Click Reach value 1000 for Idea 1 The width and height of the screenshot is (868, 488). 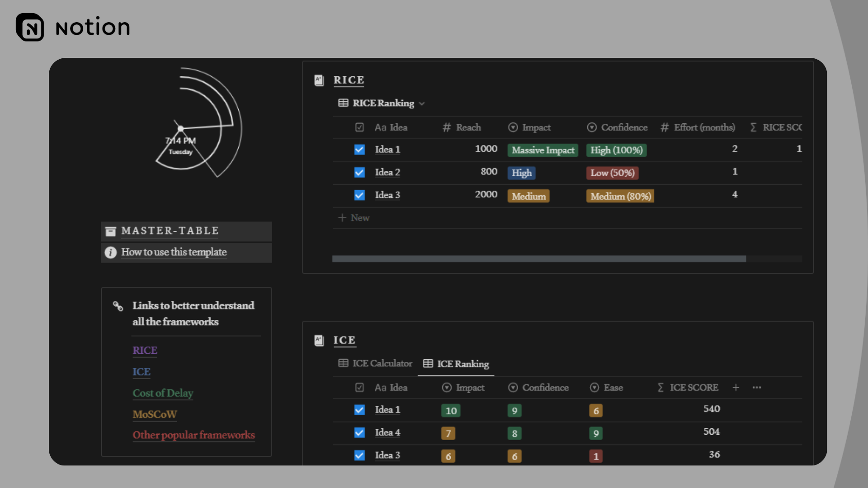[x=486, y=149]
